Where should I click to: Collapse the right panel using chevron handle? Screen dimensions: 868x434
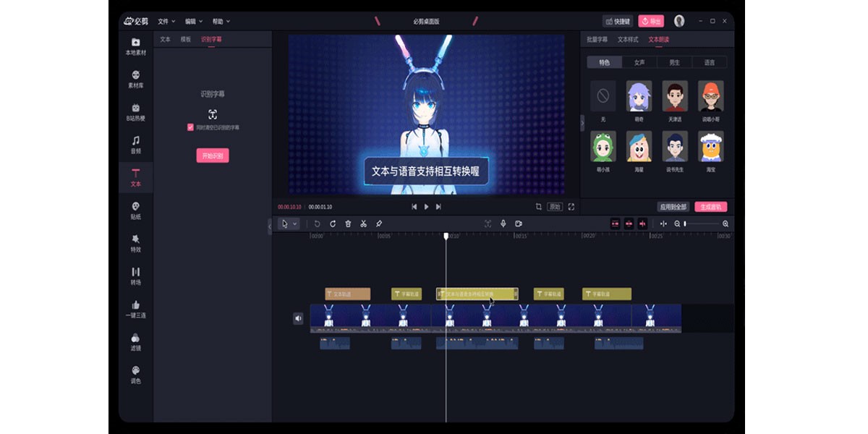[x=582, y=123]
